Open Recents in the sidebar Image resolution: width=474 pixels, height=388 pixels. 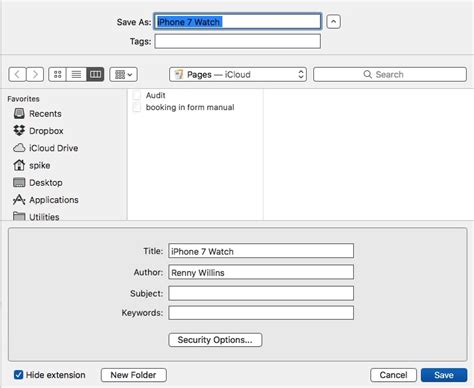(38, 114)
